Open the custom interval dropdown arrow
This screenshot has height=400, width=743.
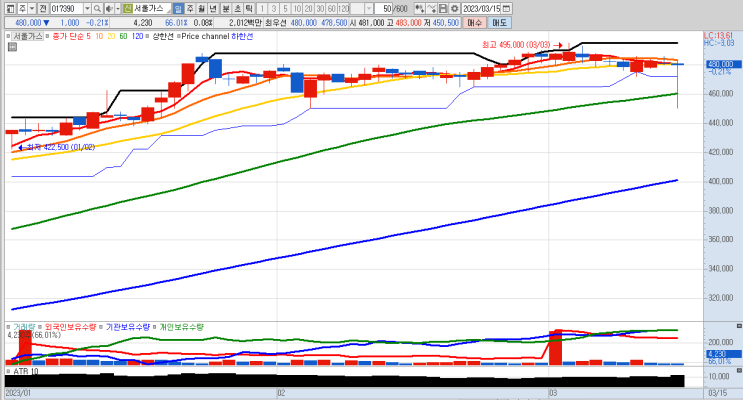pyautogui.click(x=369, y=9)
